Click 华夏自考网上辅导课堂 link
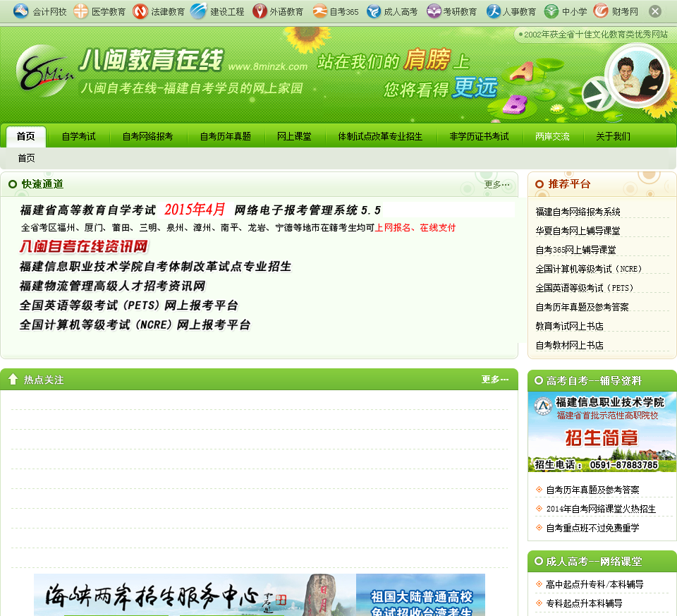The width and height of the screenshot is (677, 616). [578, 231]
